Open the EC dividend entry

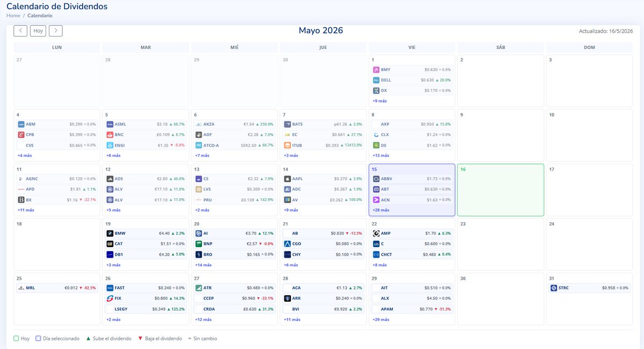[323, 135]
